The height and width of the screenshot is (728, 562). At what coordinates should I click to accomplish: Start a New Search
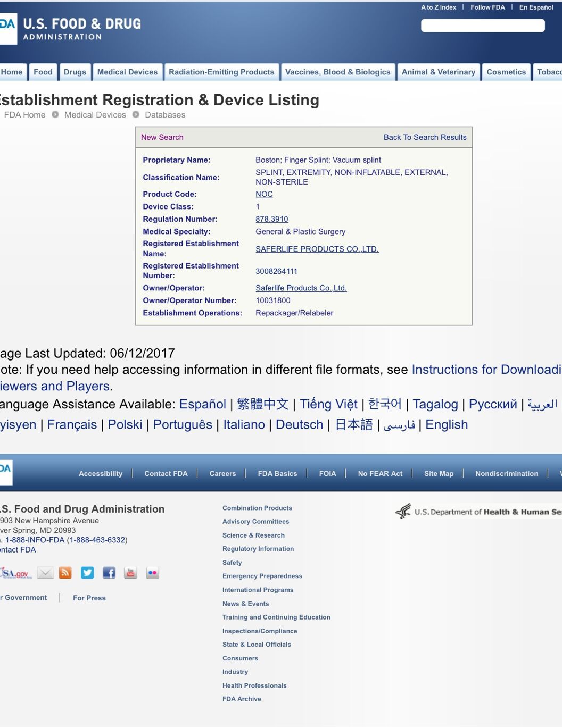click(162, 137)
